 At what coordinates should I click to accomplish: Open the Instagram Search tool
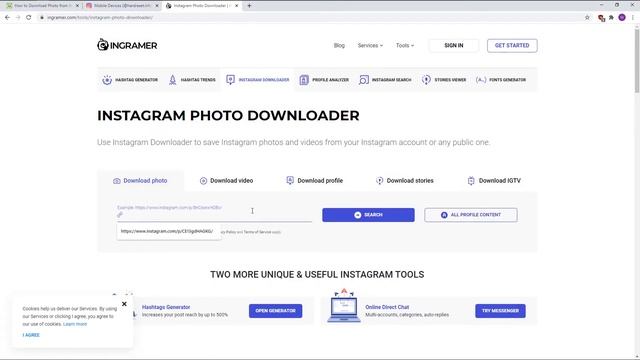point(384,80)
